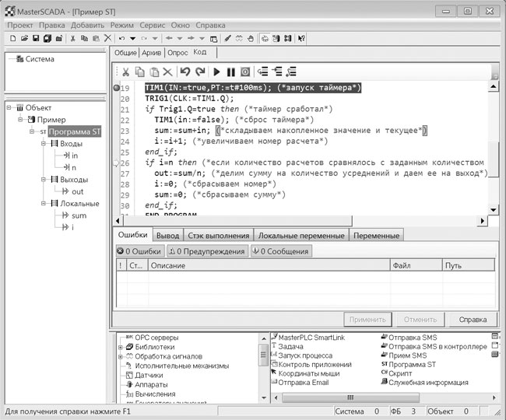The height and width of the screenshot is (420, 506).
Task: Create a new project via main toolbar
Action: 13,38
